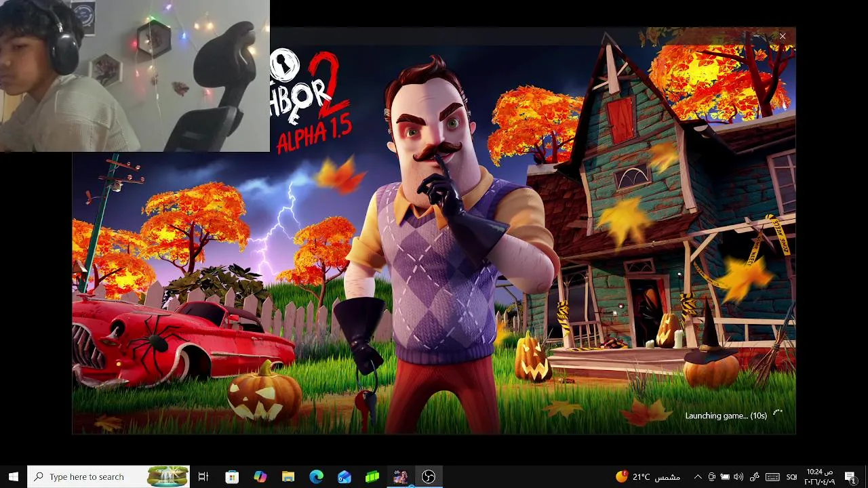This screenshot has height=488, width=868.
Task: Open File Explorer from the taskbar
Action: click(x=288, y=476)
